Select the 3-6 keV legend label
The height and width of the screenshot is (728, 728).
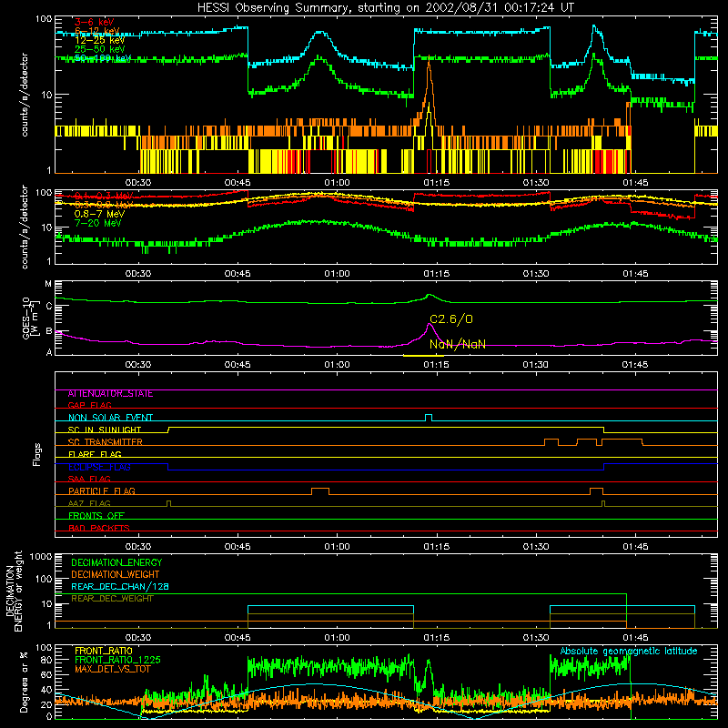point(94,22)
